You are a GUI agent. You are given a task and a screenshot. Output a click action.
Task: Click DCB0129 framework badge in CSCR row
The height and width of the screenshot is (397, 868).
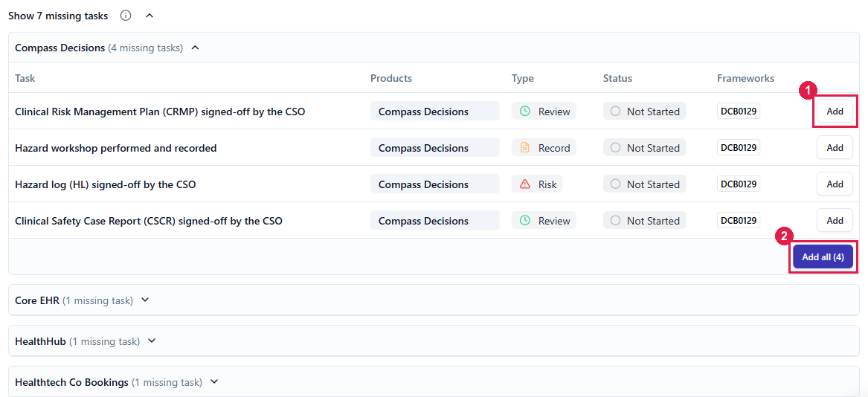tap(739, 220)
